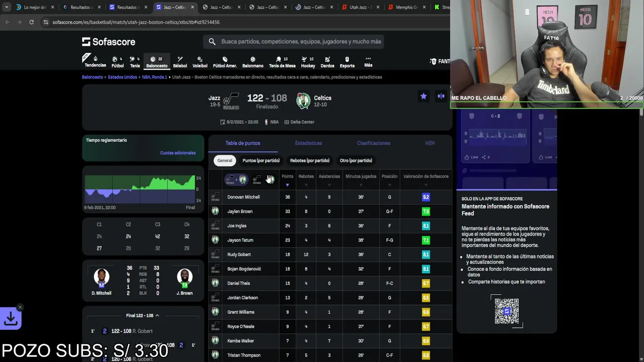Select Puntos (por partido) filter pill
The image size is (644, 362).
pos(261,160)
